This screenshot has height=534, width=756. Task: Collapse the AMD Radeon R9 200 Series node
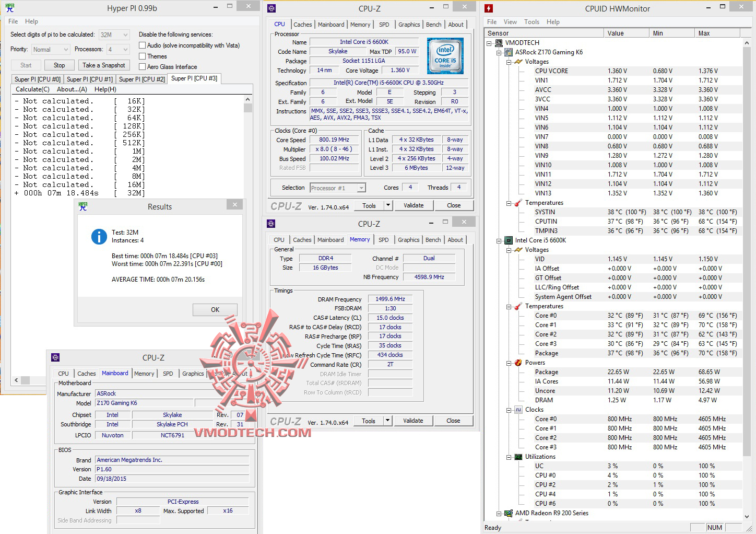(499, 513)
